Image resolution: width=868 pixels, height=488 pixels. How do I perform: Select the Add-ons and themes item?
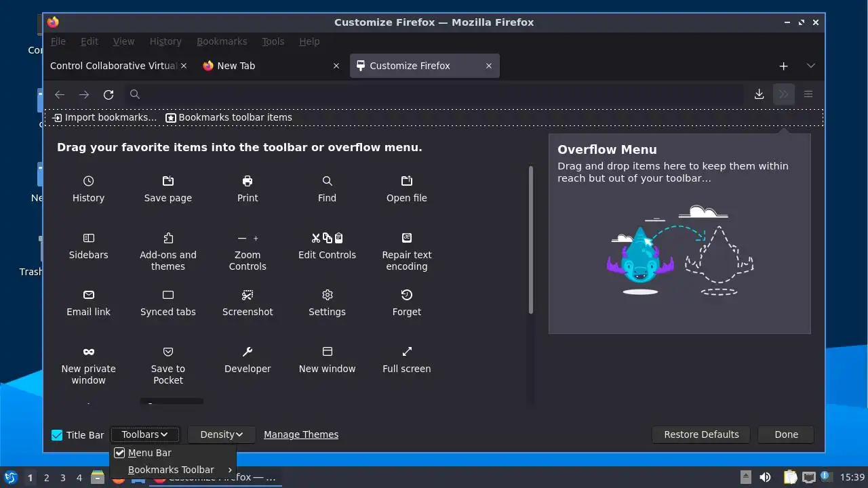167,251
